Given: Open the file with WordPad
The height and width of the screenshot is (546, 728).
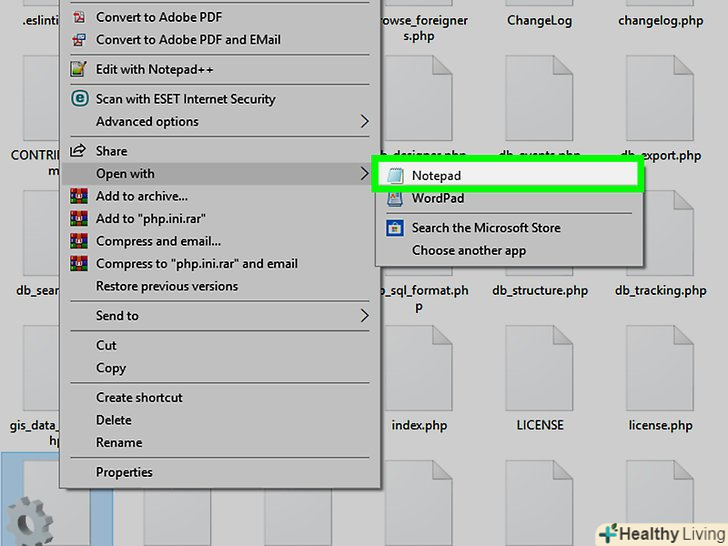Looking at the screenshot, I should click(509, 198).
